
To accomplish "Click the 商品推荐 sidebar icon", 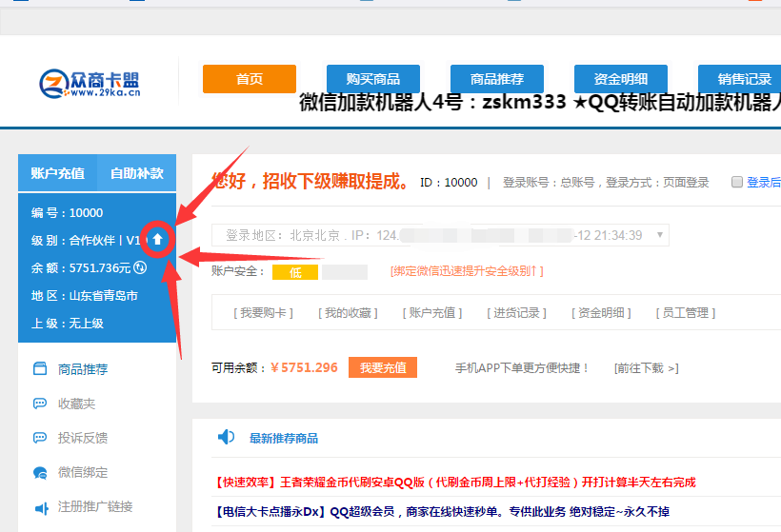I will click(40, 369).
